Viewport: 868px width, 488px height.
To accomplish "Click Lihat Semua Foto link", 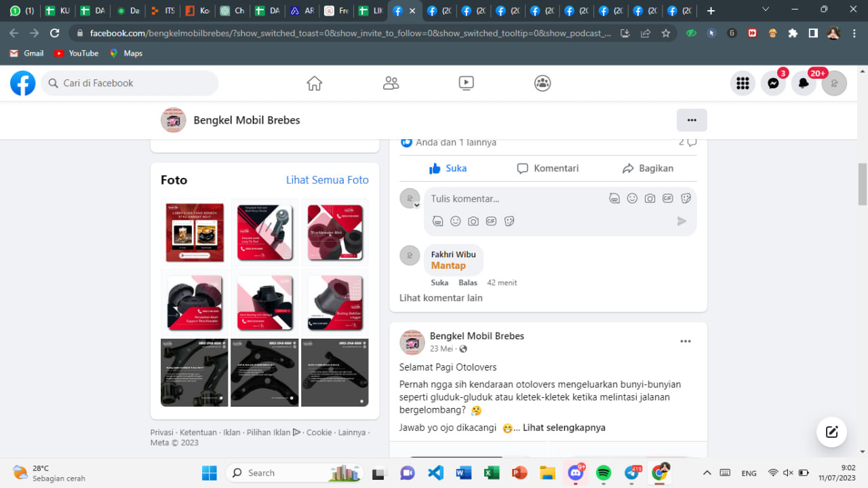I will click(x=328, y=180).
